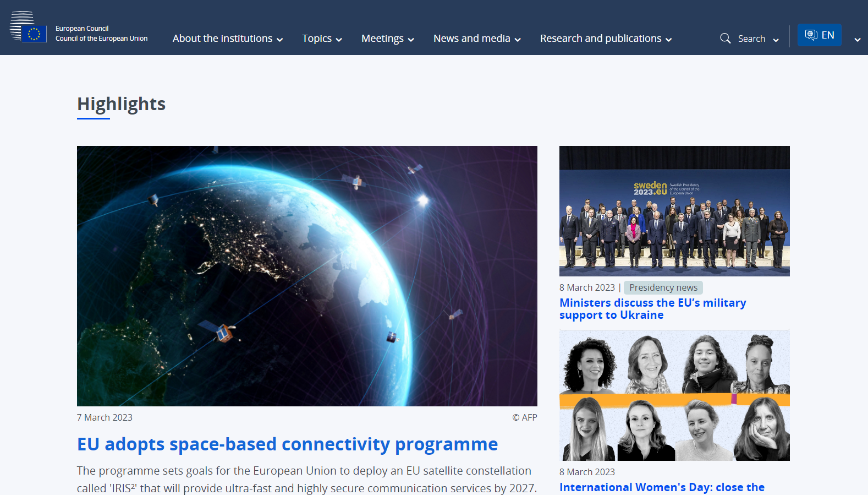Click the satellite Earth highlight image
This screenshot has height=495, width=868.
[307, 276]
